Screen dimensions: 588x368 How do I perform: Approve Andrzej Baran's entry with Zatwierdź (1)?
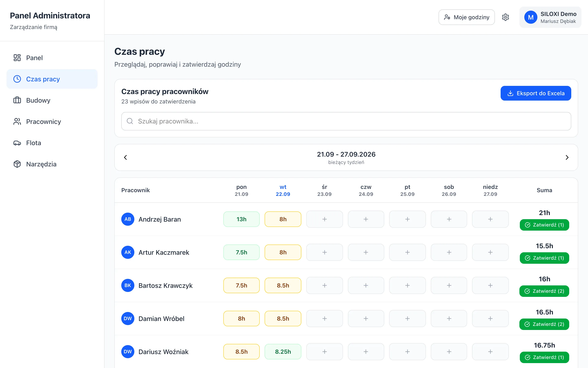tap(544, 225)
